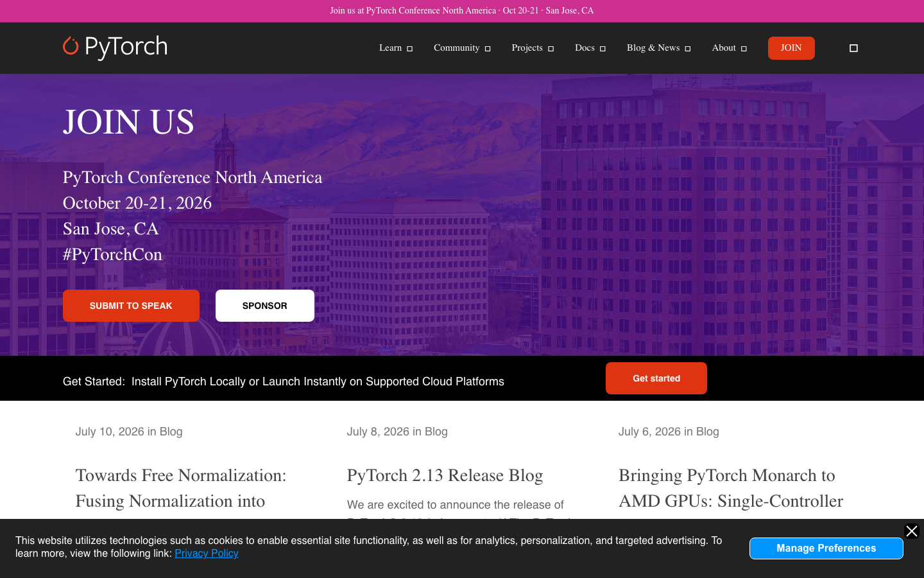Open the About menu
The image size is (924, 578).
pyautogui.click(x=724, y=48)
